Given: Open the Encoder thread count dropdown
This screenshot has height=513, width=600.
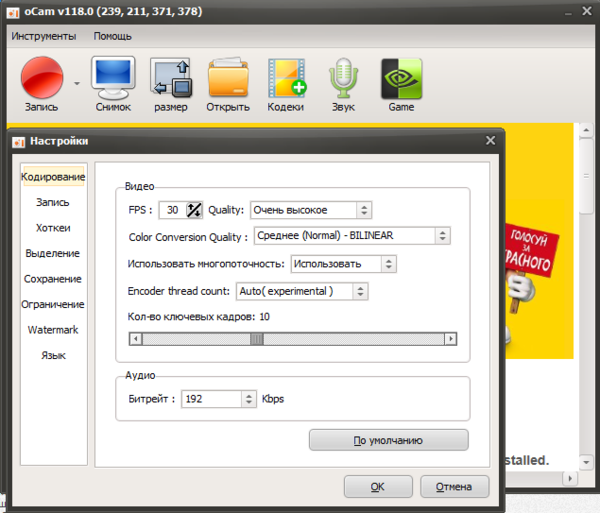Looking at the screenshot, I should [x=302, y=291].
